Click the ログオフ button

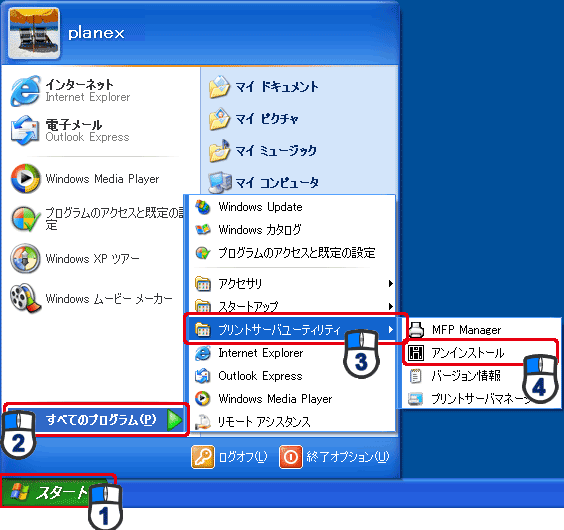click(x=229, y=457)
